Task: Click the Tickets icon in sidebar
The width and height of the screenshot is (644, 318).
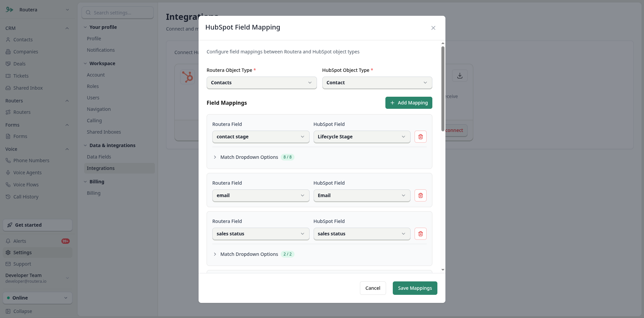Action: click(x=8, y=76)
